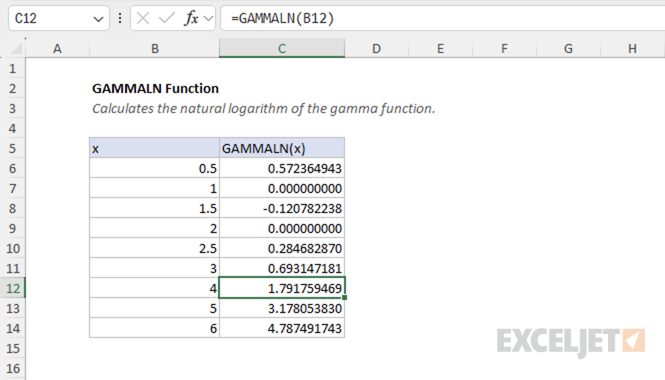Select row 12 header
The image size is (665, 380).
tap(12, 288)
